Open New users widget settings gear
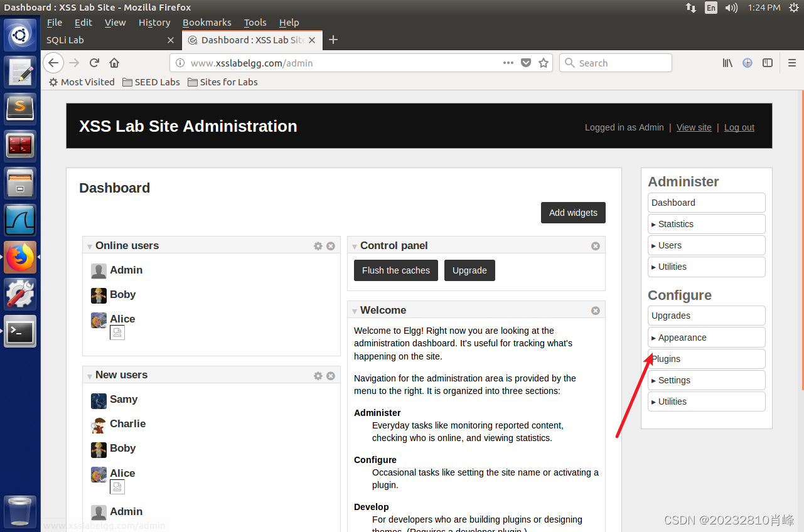804x532 pixels. pos(318,376)
